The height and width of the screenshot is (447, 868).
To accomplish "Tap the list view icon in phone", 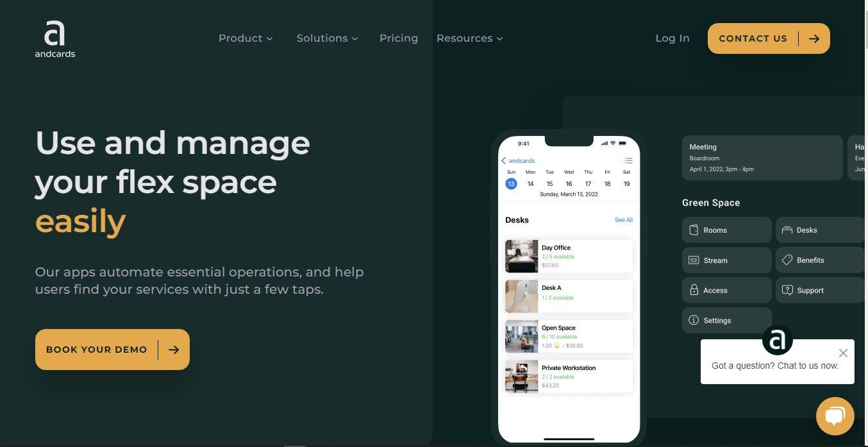I will click(628, 161).
